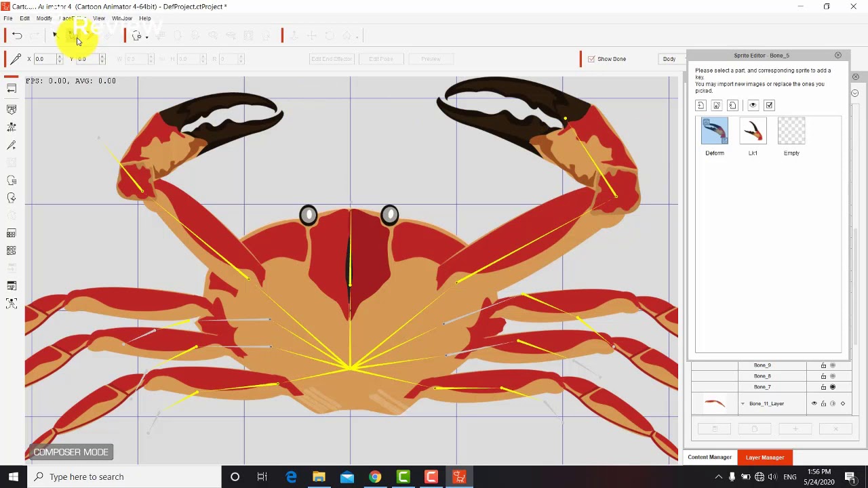Select the Empty sprite thumbnail
The width and height of the screenshot is (868, 488).
pyautogui.click(x=791, y=131)
